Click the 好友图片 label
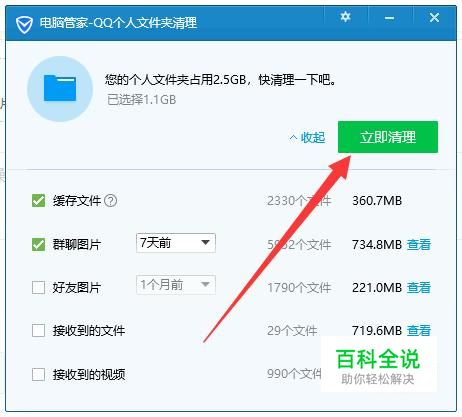The width and height of the screenshot is (462, 417). (x=77, y=288)
